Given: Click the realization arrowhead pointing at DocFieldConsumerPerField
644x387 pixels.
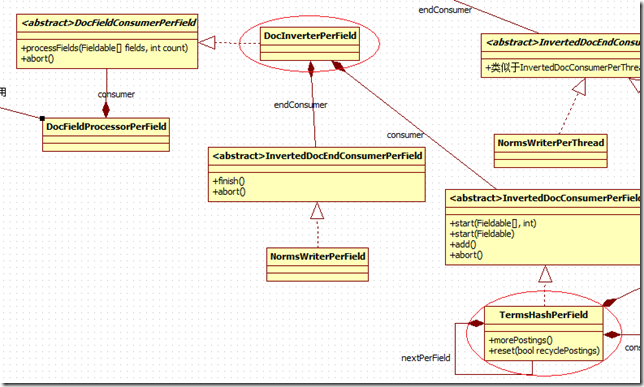Looking at the screenshot, I should pyautogui.click(x=207, y=42).
